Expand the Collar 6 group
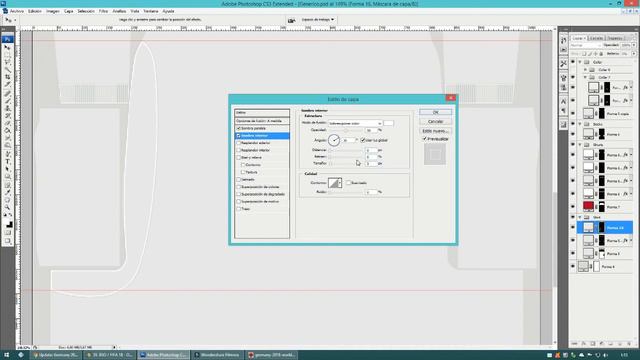 (585, 70)
